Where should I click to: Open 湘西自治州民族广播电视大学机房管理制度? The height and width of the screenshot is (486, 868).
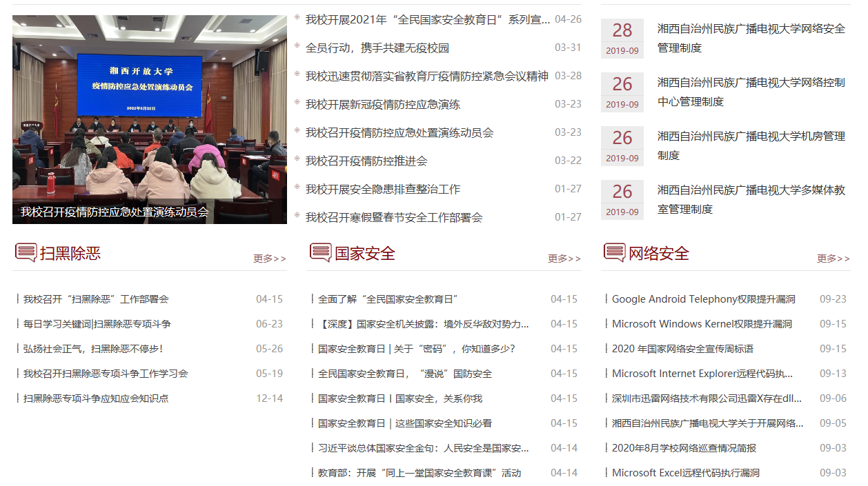tap(751, 145)
